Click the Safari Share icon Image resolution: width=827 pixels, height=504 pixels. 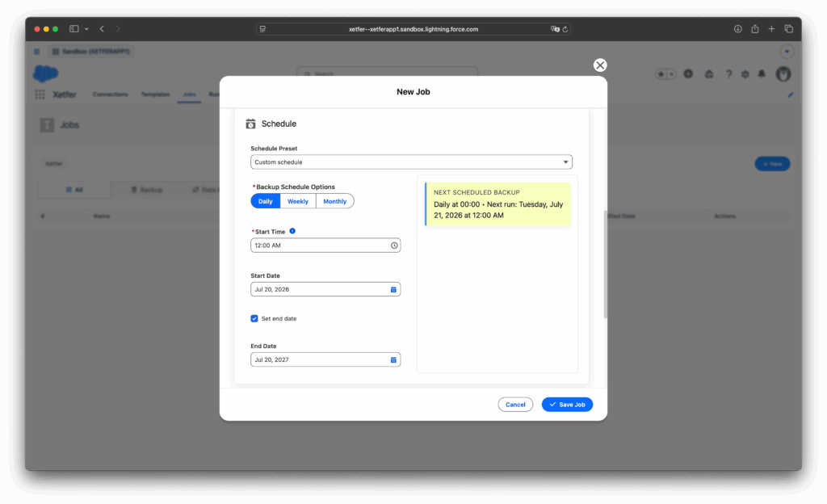point(755,29)
